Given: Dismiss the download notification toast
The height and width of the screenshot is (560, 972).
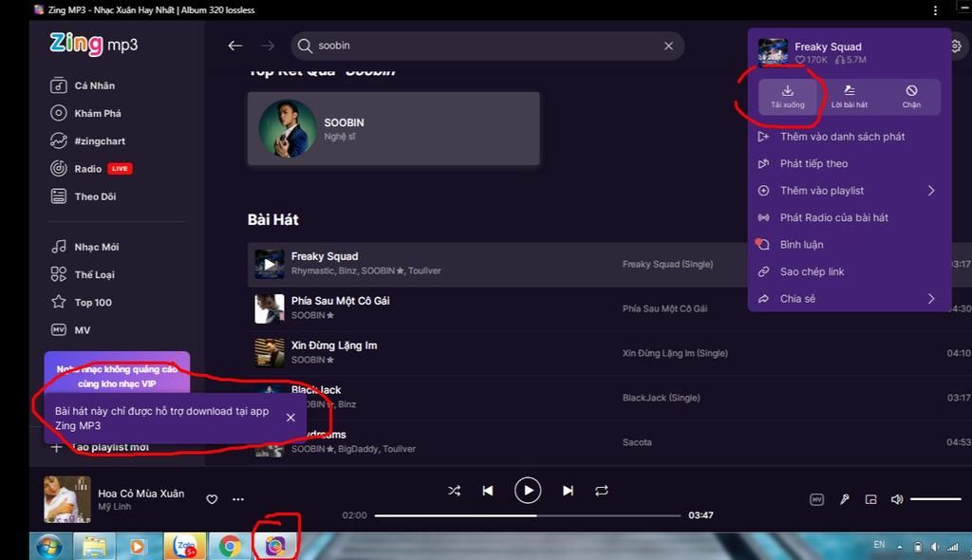Looking at the screenshot, I should coord(290,418).
